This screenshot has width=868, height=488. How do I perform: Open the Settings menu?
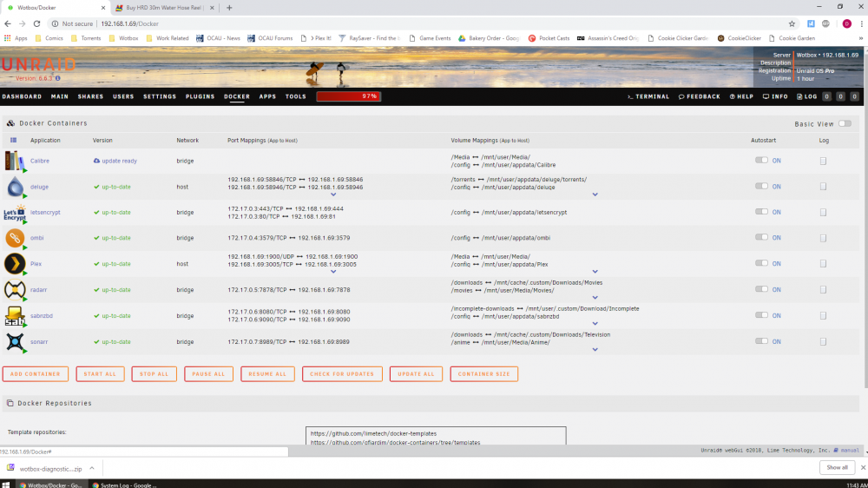click(x=160, y=96)
